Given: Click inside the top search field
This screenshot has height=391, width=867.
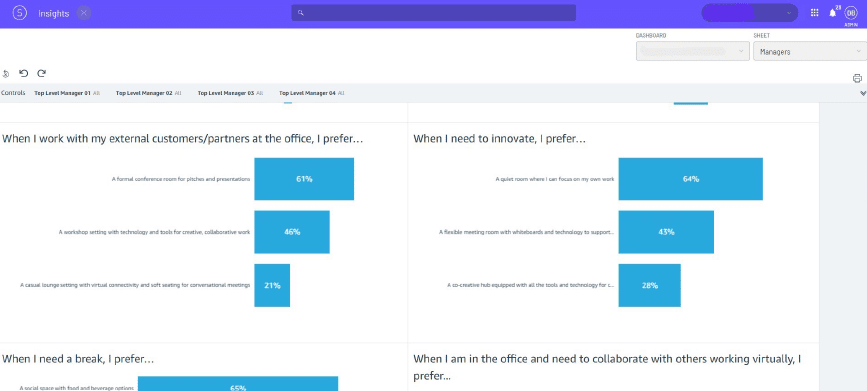Looking at the screenshot, I should coord(434,13).
